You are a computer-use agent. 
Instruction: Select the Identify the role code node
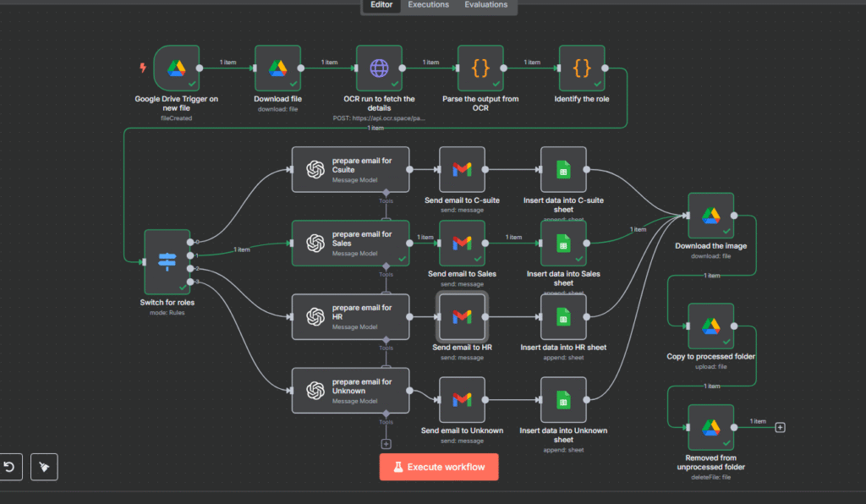click(x=581, y=68)
